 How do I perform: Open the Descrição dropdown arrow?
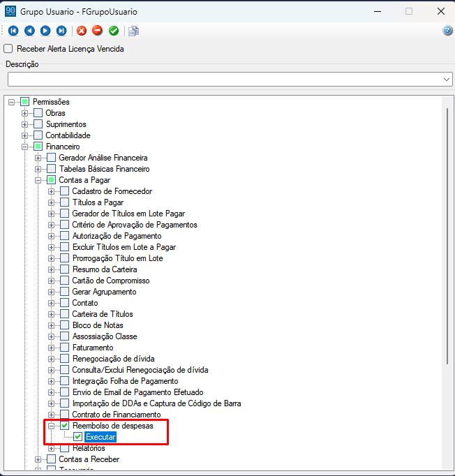446,80
